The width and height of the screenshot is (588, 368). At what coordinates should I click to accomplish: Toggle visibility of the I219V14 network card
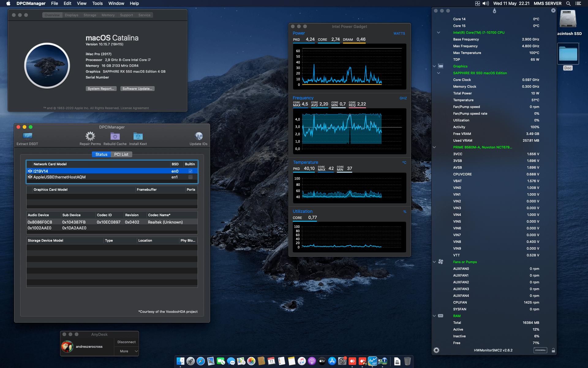tap(30, 171)
